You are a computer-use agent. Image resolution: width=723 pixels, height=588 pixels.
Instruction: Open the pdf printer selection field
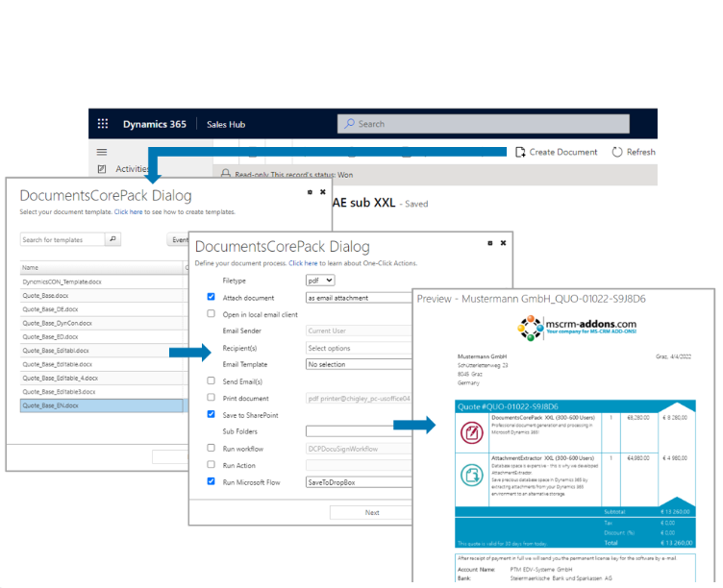click(359, 398)
